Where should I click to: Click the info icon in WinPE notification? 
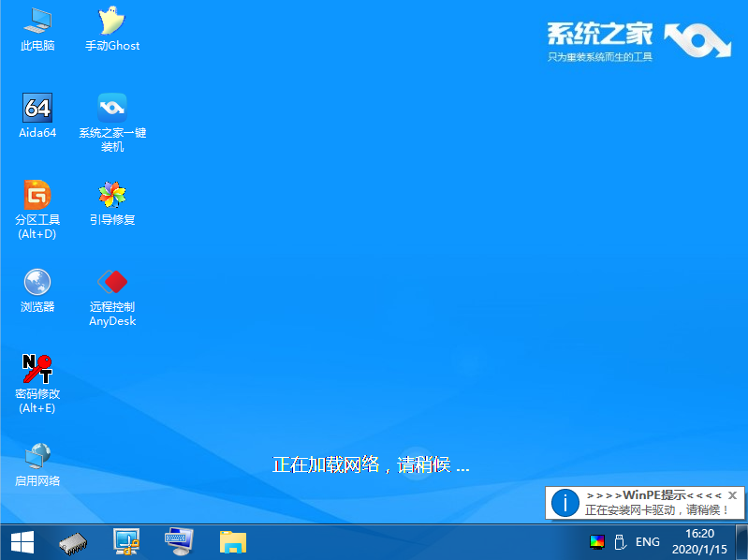tap(565, 503)
